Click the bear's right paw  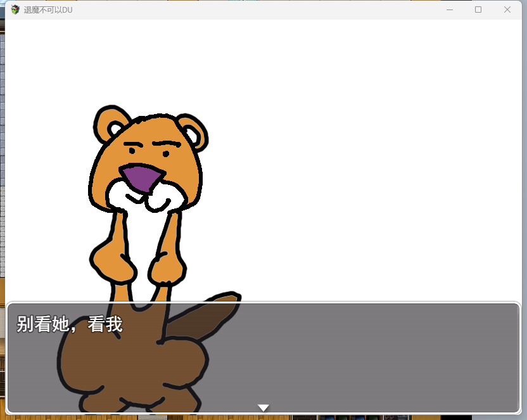click(167, 269)
